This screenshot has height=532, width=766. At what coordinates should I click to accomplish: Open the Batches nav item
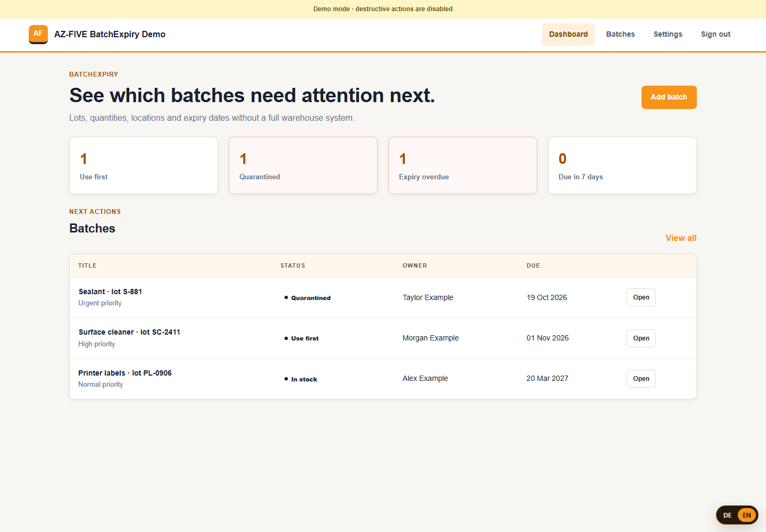tap(620, 34)
